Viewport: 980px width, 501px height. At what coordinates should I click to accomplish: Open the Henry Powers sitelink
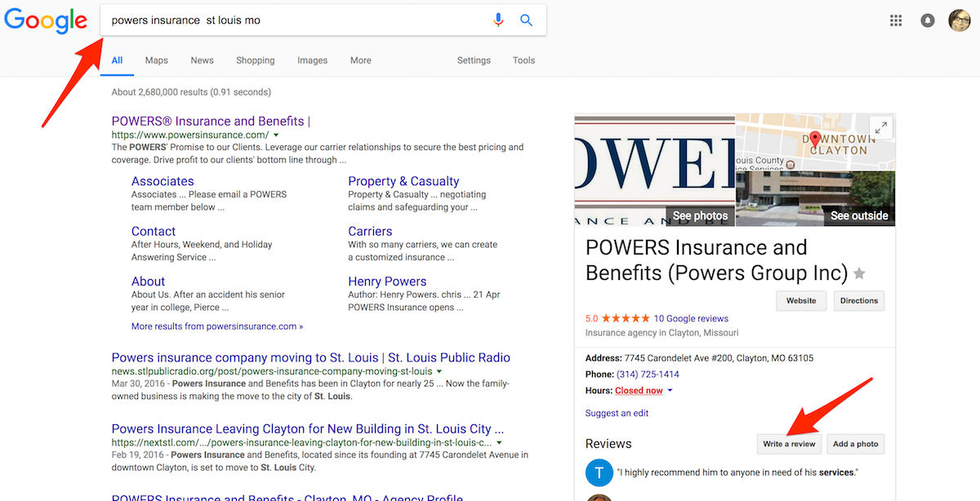(387, 281)
